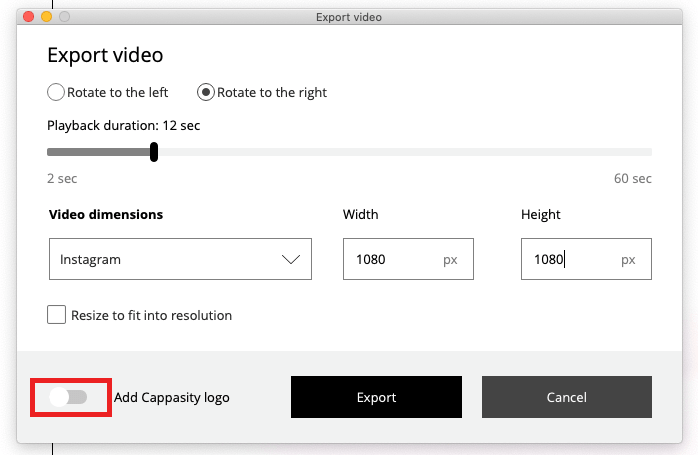
Task: Click the greyed-out zoom window button
Action: coord(65,16)
